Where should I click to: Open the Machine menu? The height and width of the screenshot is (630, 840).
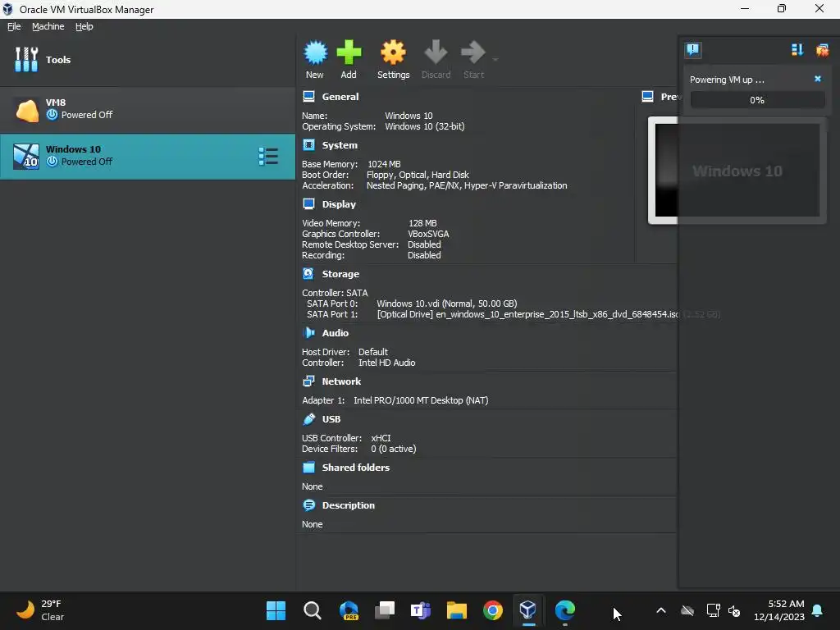tap(48, 26)
